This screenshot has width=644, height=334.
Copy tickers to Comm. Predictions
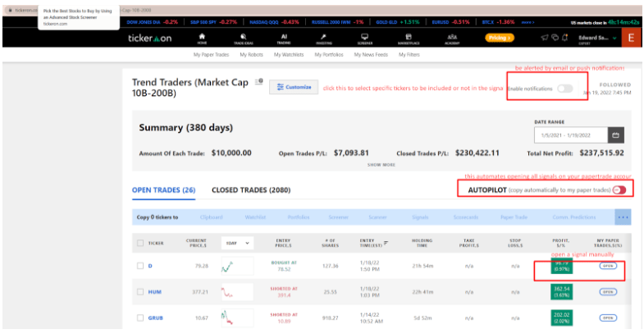[x=573, y=217]
